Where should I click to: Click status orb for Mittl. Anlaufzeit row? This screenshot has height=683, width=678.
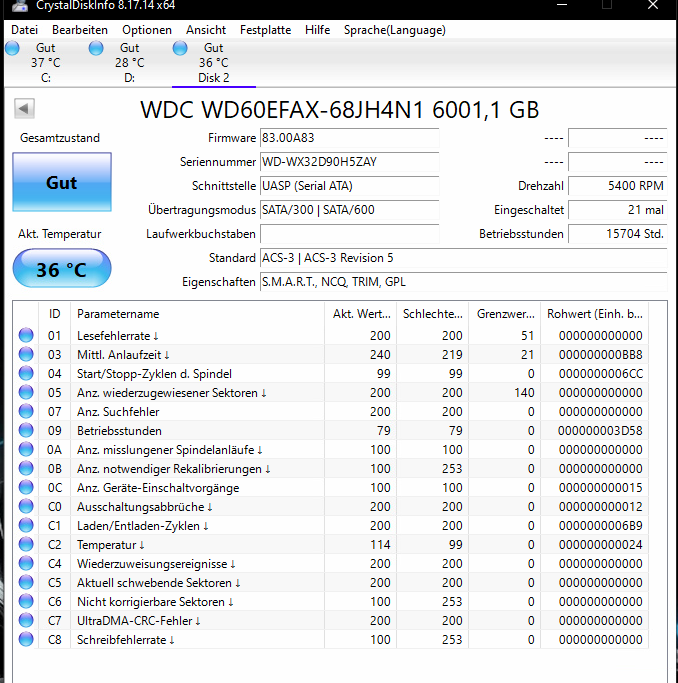pyautogui.click(x=26, y=354)
